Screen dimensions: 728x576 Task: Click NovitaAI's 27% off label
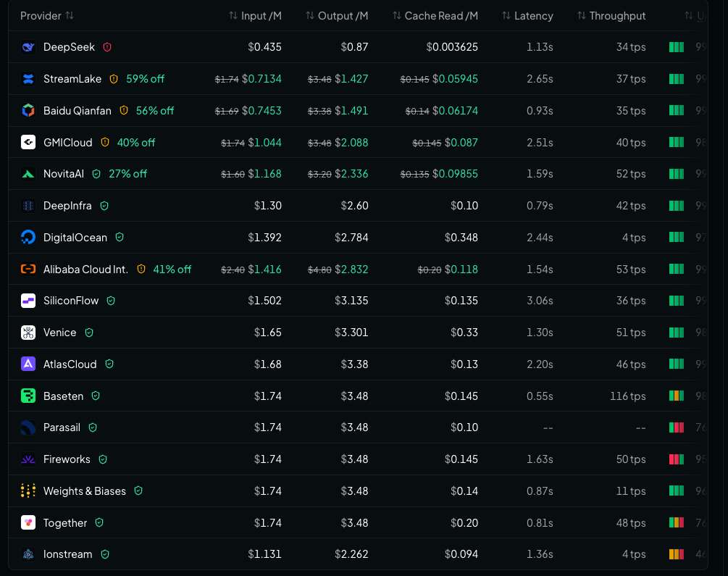pyautogui.click(x=127, y=174)
